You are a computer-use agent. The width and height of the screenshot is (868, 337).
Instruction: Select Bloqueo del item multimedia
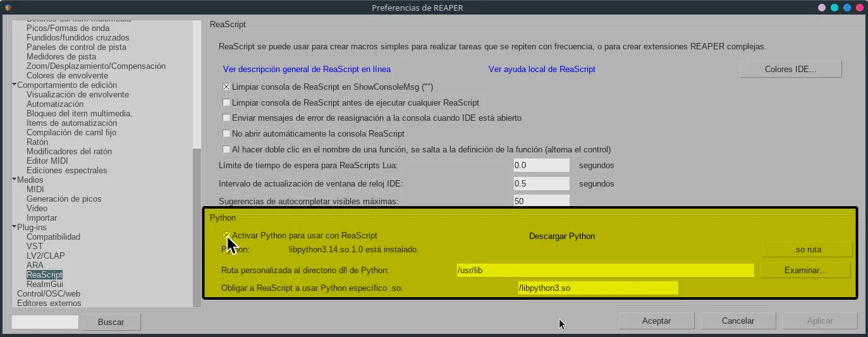[x=79, y=114]
